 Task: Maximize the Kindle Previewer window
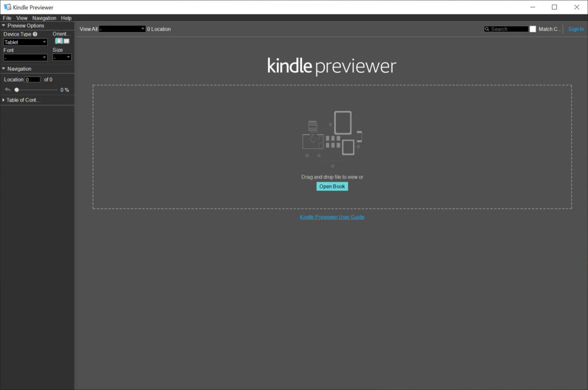click(x=554, y=7)
